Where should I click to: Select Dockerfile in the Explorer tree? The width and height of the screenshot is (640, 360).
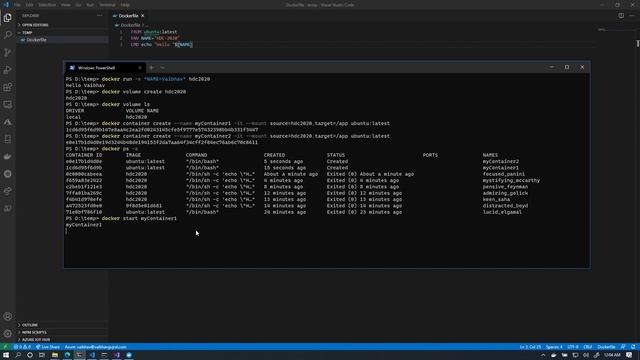pyautogui.click(x=62, y=40)
